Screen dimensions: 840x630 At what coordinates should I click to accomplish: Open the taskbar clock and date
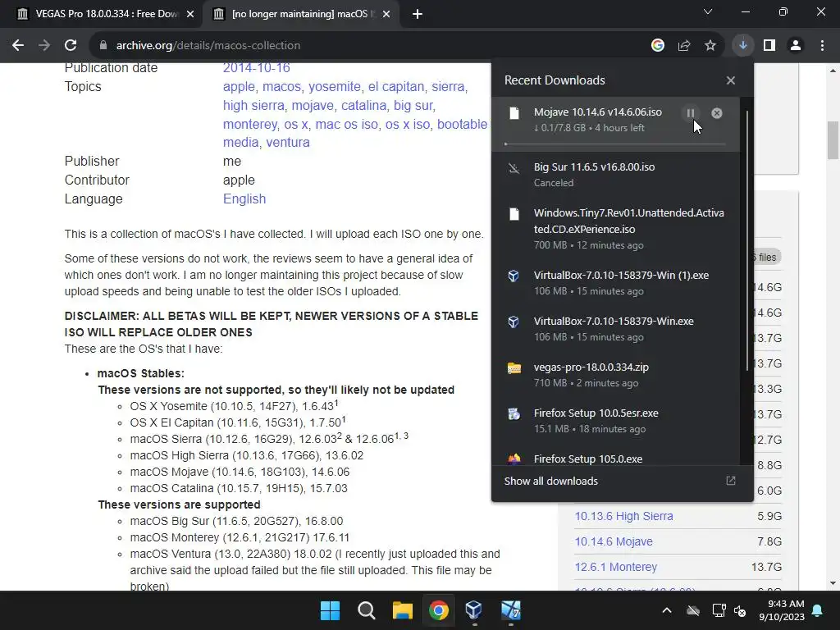[781, 610]
